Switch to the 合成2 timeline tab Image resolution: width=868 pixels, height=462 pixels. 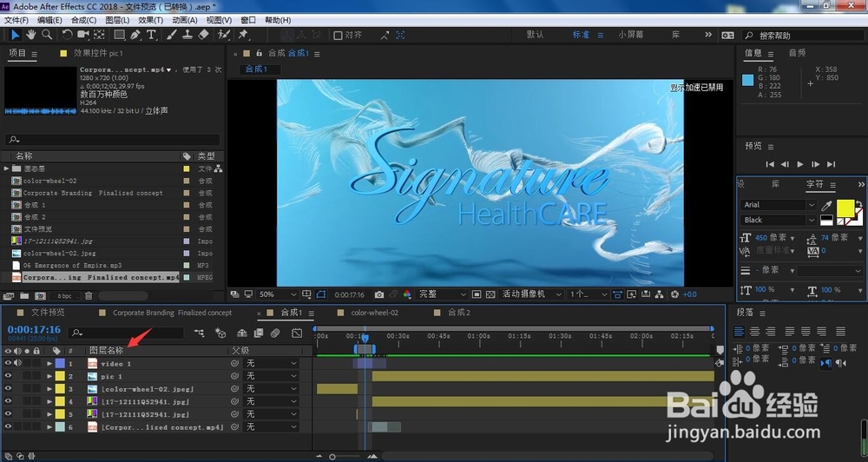click(x=459, y=313)
